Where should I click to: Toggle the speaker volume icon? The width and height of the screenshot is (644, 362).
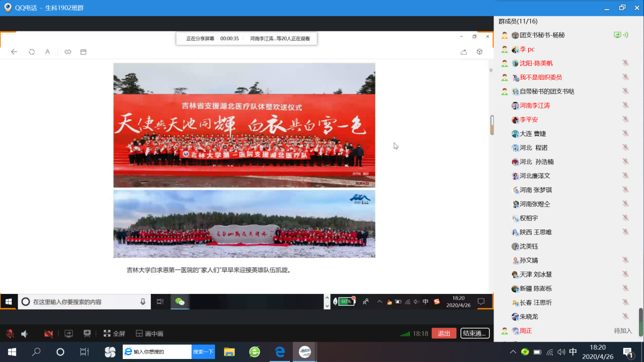[24, 334]
